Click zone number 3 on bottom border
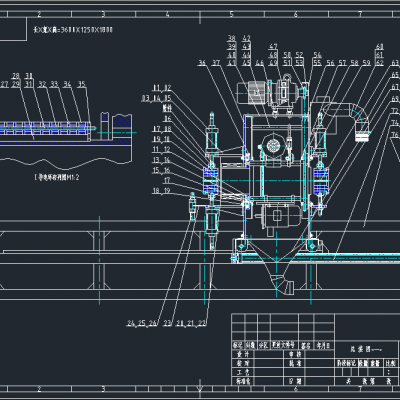Screen dimensions: 400x400 (x=103, y=389)
